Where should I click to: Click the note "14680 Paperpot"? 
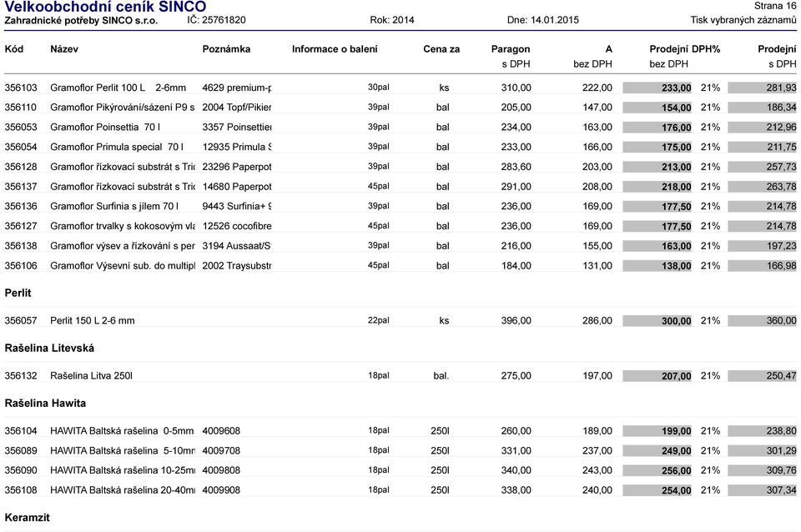(x=236, y=186)
